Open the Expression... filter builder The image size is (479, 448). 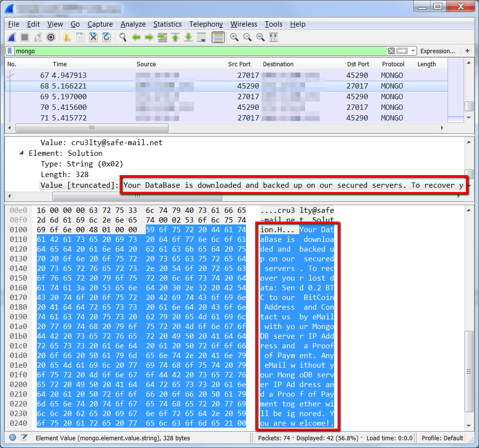click(x=437, y=51)
